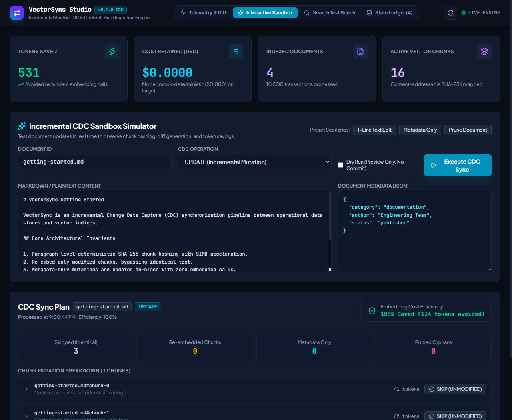Click the "41 tokens" value for chunk-0

pos(406,389)
